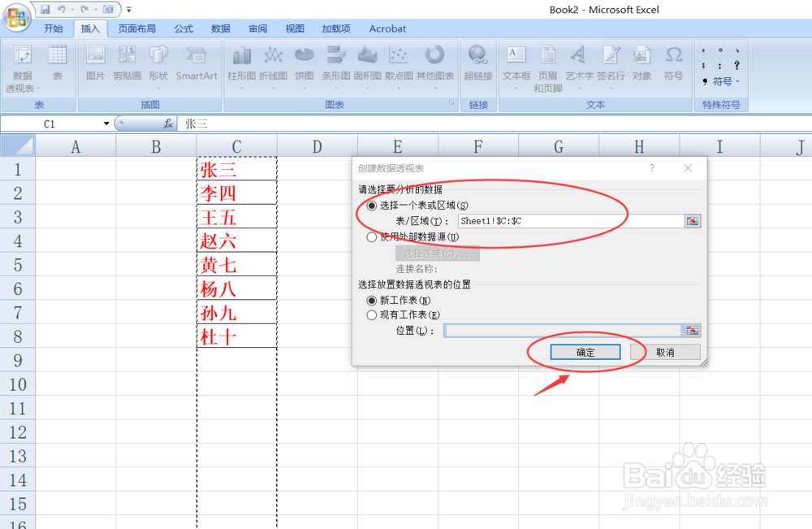Undo the last action in quick access

coord(61,9)
